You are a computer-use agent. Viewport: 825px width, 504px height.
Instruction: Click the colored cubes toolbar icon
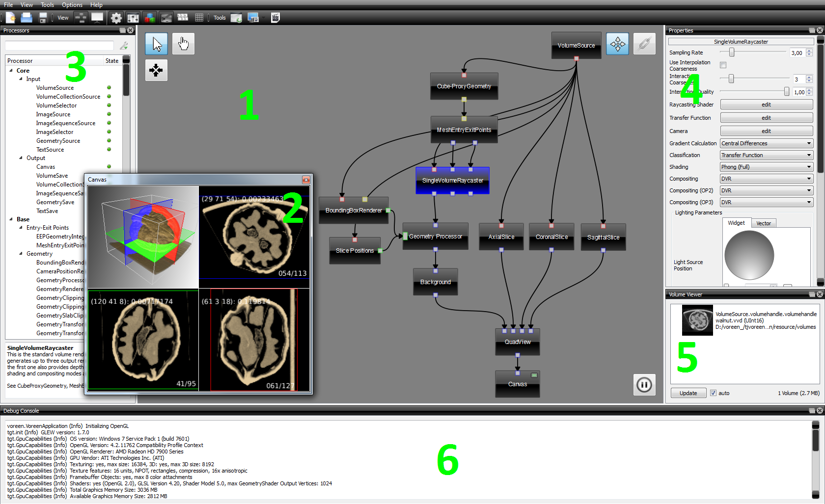coord(150,18)
